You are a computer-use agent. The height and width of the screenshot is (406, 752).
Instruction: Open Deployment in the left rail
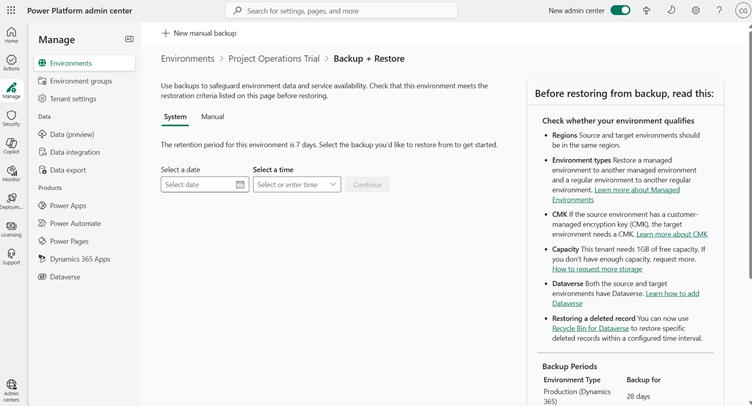pos(11,201)
